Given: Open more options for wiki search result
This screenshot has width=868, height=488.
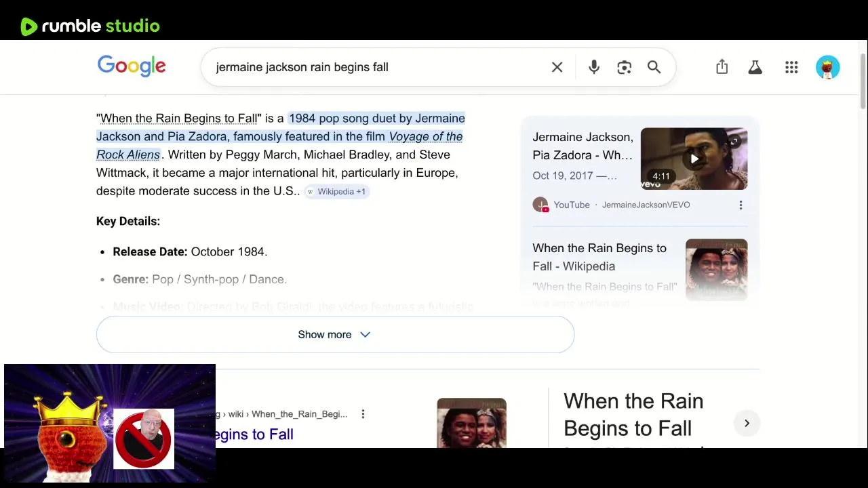Looking at the screenshot, I should point(363,414).
